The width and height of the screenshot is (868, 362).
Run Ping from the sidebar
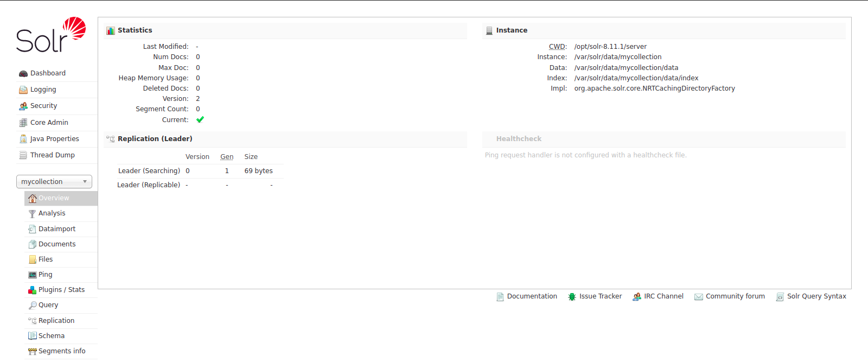point(46,275)
